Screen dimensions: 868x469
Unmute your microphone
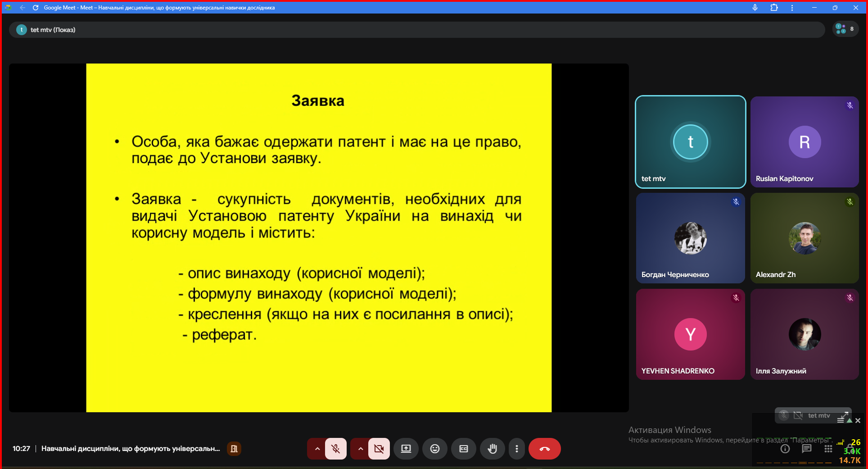click(336, 449)
